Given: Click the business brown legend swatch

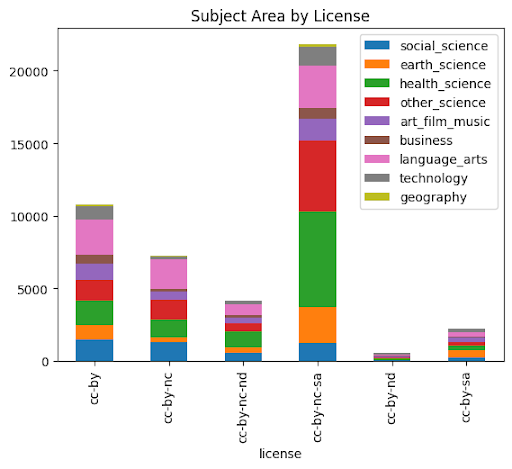Looking at the screenshot, I should (x=377, y=140).
